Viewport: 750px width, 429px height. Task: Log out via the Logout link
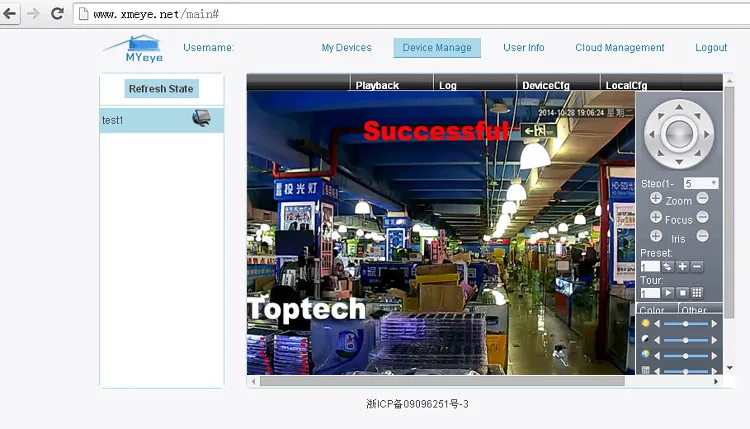(711, 48)
